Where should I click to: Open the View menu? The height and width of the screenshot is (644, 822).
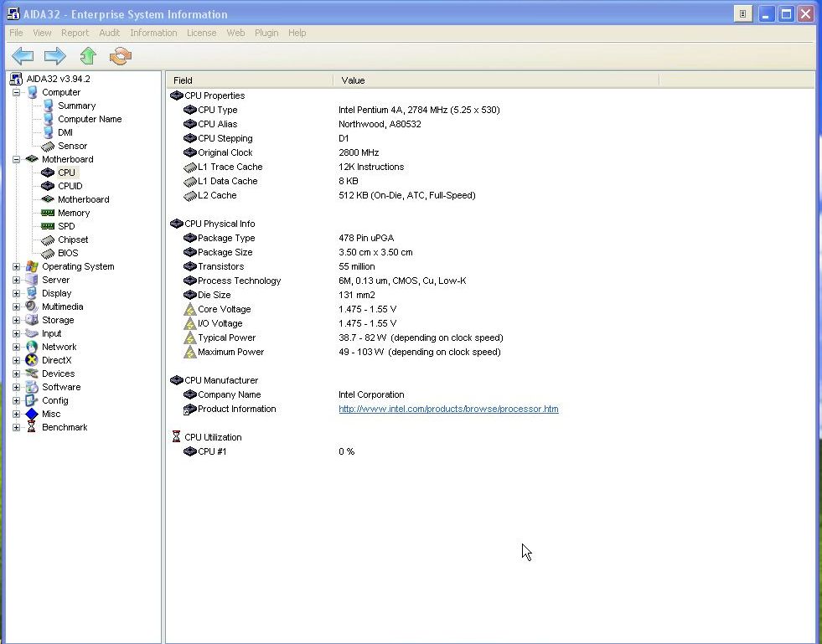(x=42, y=33)
